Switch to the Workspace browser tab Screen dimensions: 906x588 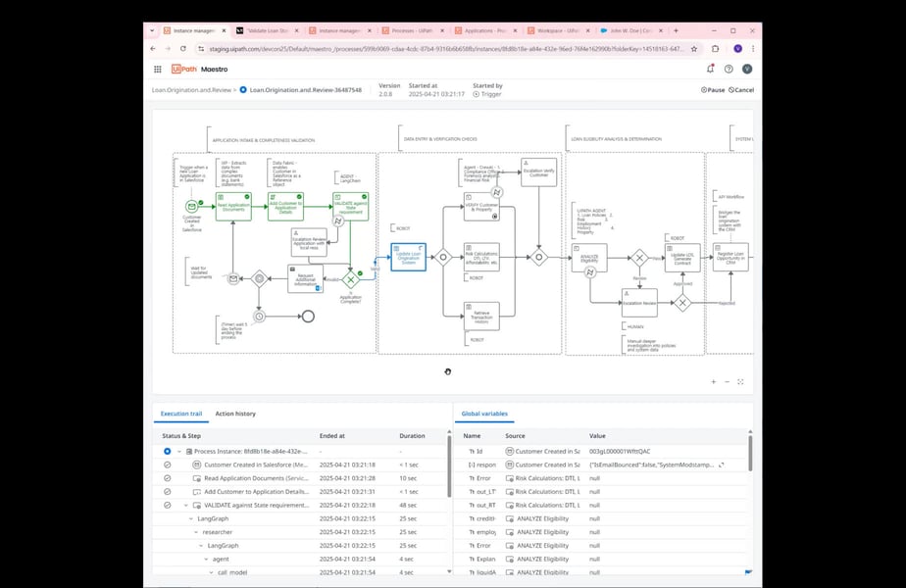[x=558, y=30]
